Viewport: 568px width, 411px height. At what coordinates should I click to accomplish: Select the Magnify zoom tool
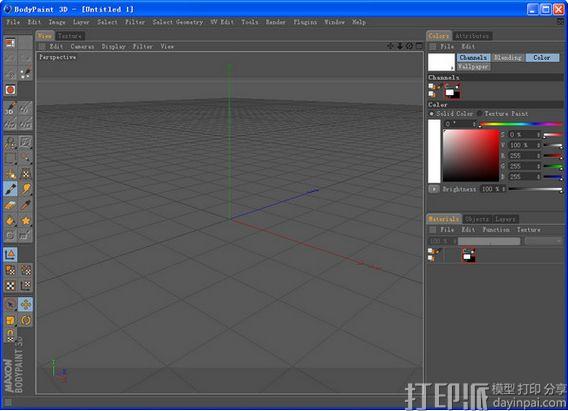coord(10,143)
